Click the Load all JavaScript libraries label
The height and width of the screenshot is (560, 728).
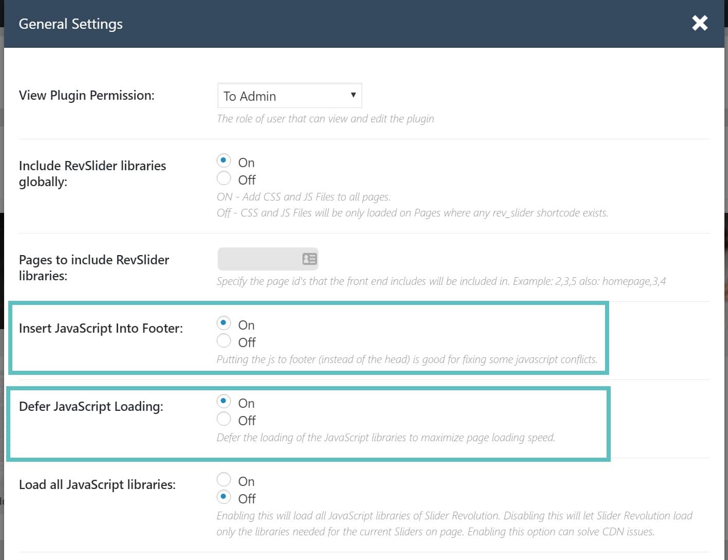[97, 484]
